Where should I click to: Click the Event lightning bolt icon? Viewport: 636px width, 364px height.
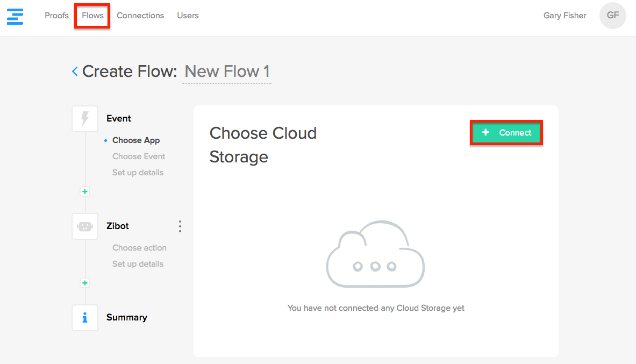click(85, 119)
